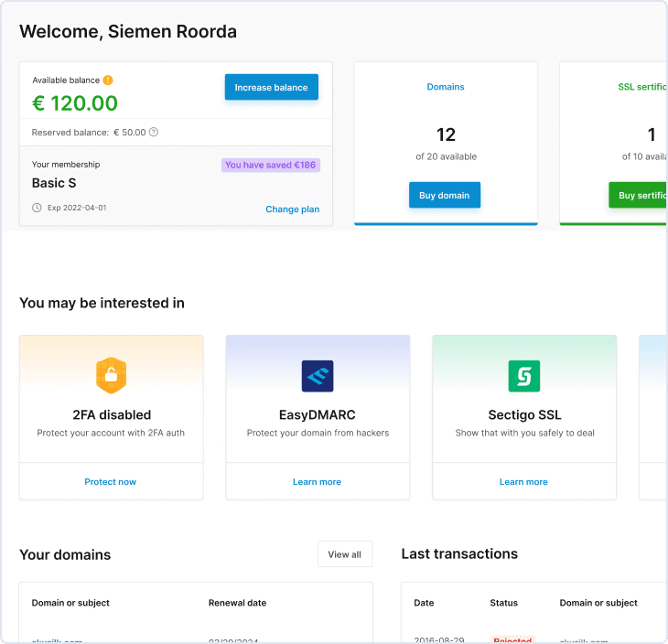Sort domains by Renewal date column header
This screenshot has height=644, width=668.
click(x=237, y=603)
